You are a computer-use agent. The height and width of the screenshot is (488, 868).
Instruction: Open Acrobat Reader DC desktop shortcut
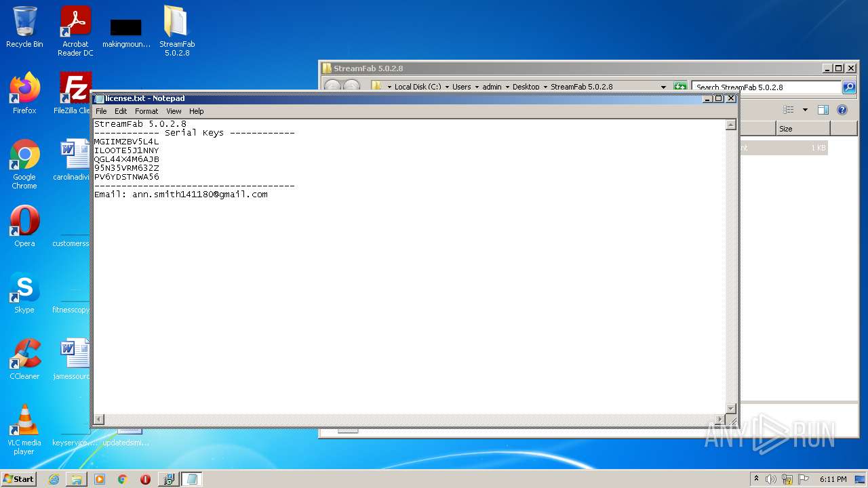click(x=75, y=31)
